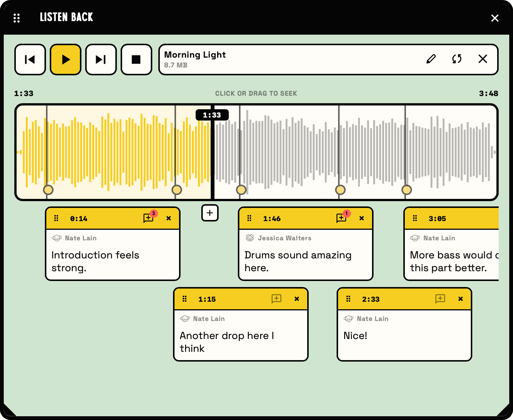Click the 3:05 timestamp on the note
Screen dimensions: 513x420
pyautogui.click(x=437, y=219)
